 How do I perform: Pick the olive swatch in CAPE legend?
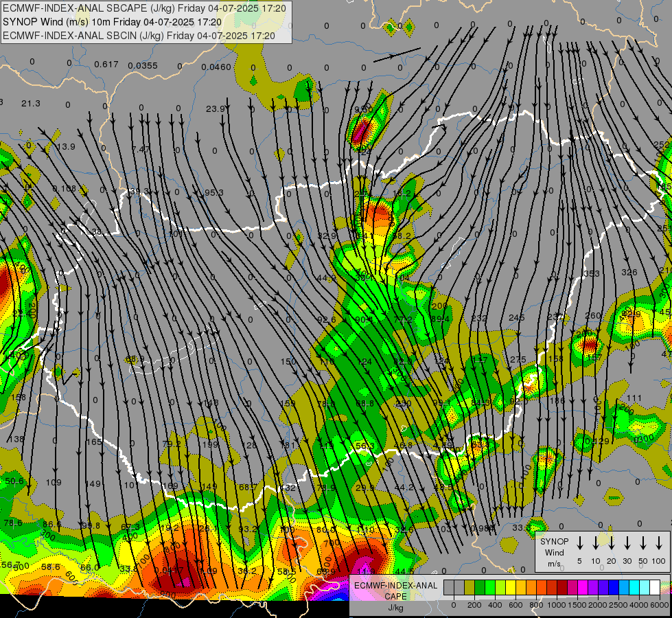point(470,588)
